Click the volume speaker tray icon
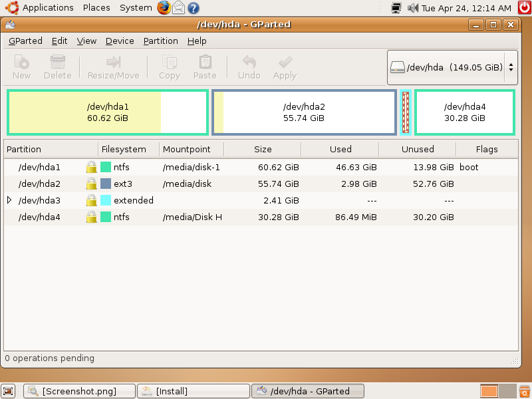 pos(413,8)
